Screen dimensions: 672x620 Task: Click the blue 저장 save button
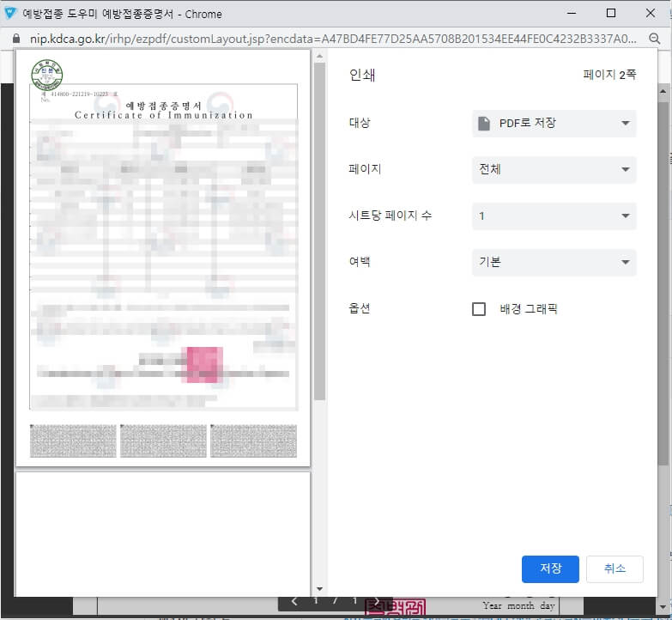pos(550,568)
